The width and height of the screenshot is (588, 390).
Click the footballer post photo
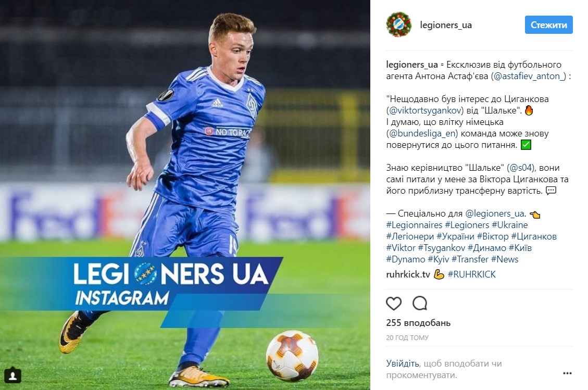coord(185,195)
